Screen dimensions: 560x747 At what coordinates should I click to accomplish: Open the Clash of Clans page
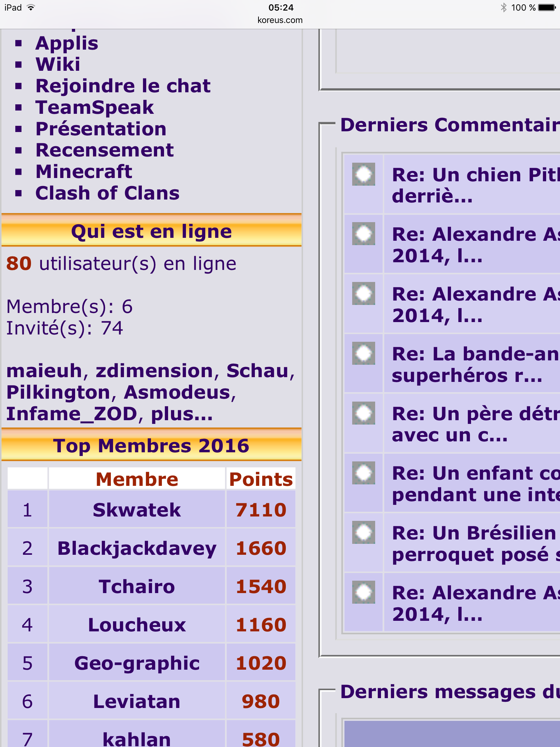point(107,193)
